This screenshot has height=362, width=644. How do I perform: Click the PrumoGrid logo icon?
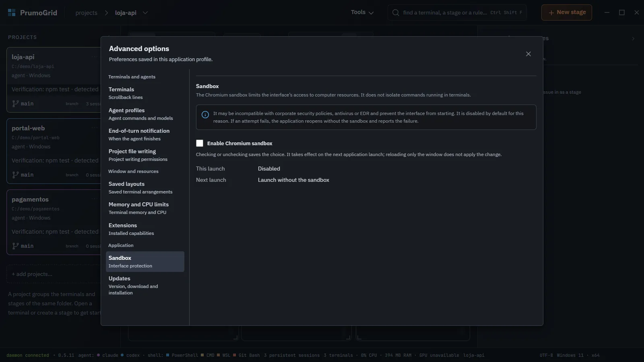point(12,12)
